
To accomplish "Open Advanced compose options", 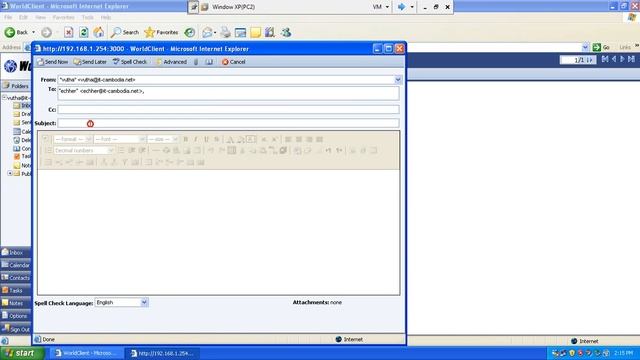I will [x=171, y=62].
